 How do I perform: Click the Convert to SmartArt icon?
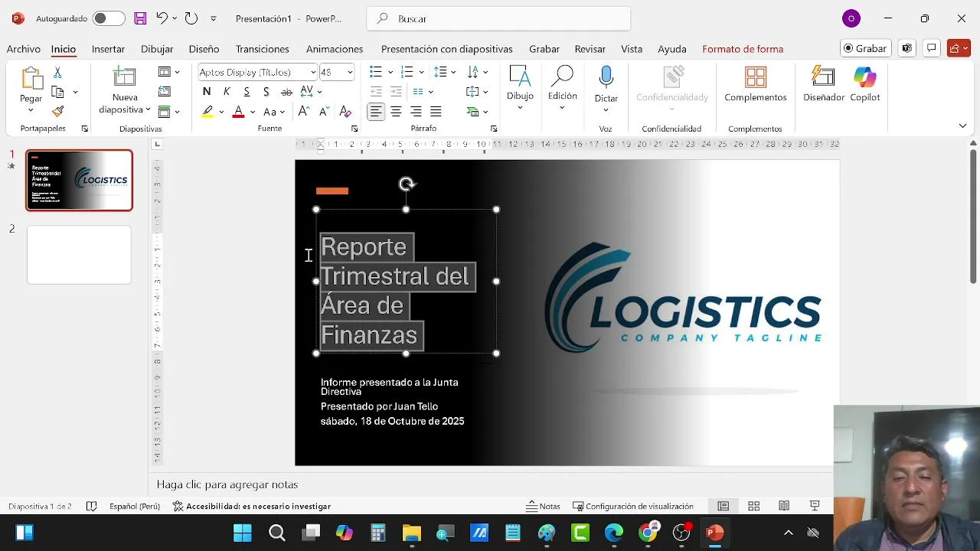tap(472, 112)
